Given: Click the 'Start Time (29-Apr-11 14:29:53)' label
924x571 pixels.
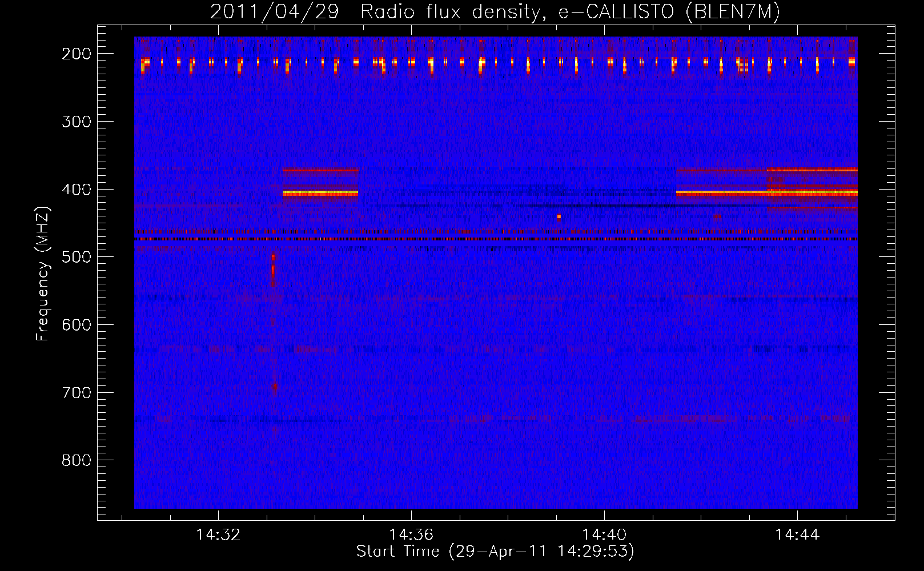Looking at the screenshot, I should coord(495,552).
